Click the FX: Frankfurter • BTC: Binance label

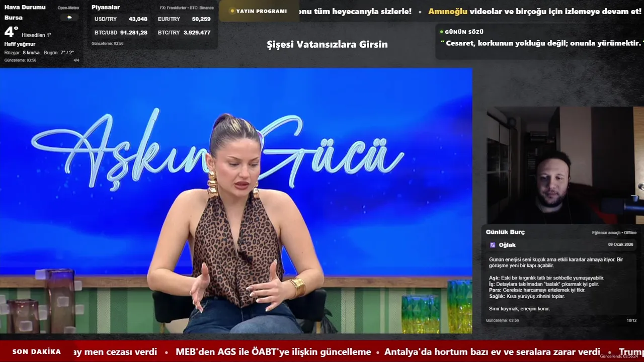click(x=187, y=8)
